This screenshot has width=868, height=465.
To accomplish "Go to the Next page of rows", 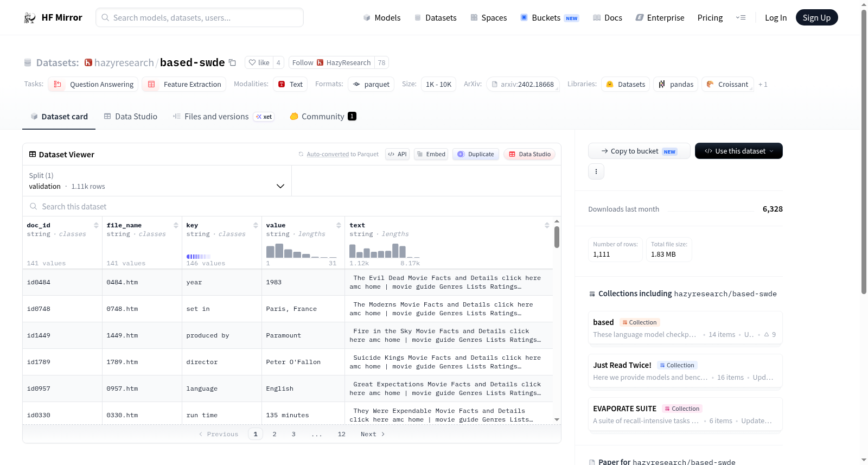I will coord(373,434).
